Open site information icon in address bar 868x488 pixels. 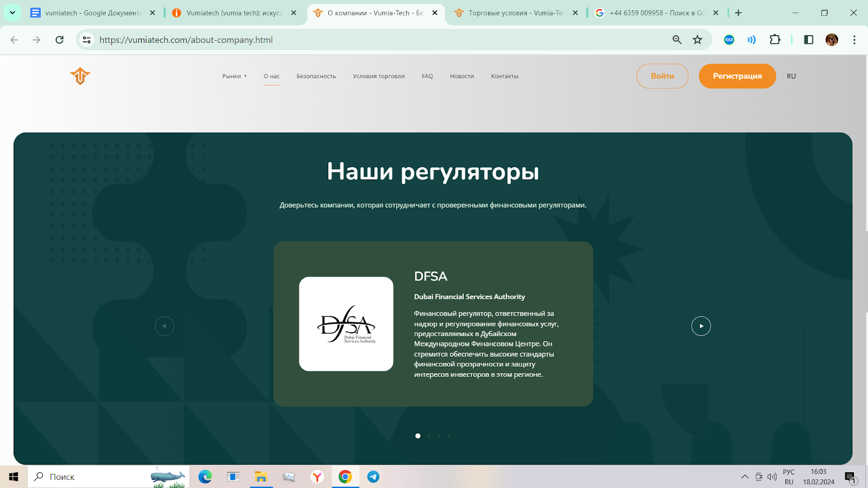tap(87, 40)
